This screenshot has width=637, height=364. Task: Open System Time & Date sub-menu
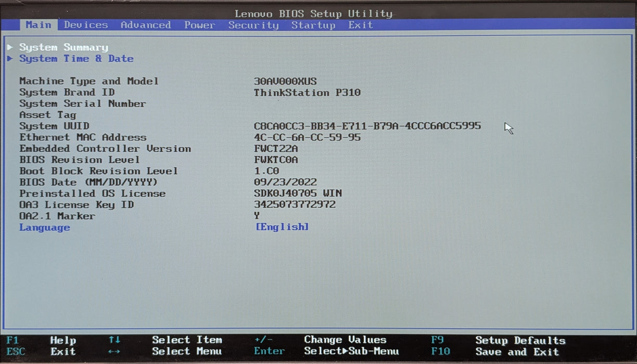[x=77, y=59]
